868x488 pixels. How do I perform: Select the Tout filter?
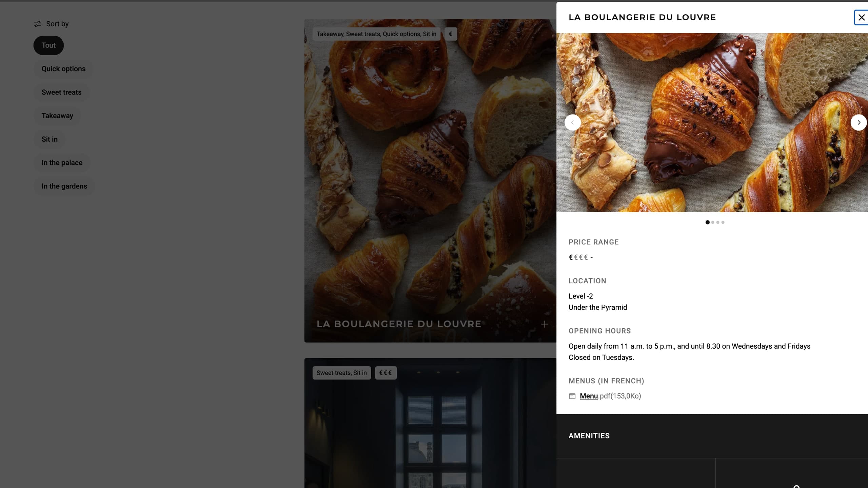tap(48, 45)
